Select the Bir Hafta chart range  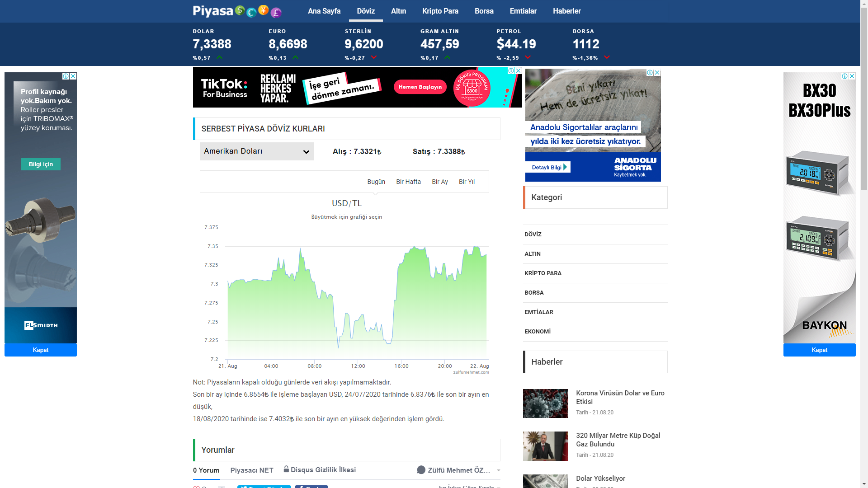(408, 182)
